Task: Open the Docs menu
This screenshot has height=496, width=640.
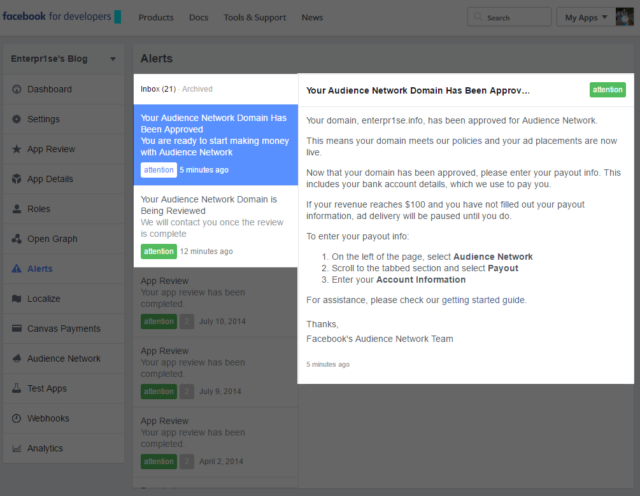Action: [199, 18]
